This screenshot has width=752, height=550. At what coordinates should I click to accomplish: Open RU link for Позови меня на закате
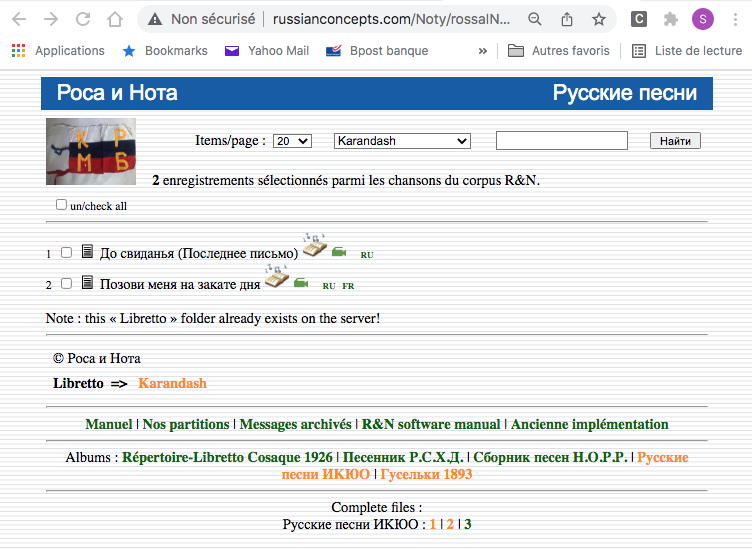(x=329, y=286)
